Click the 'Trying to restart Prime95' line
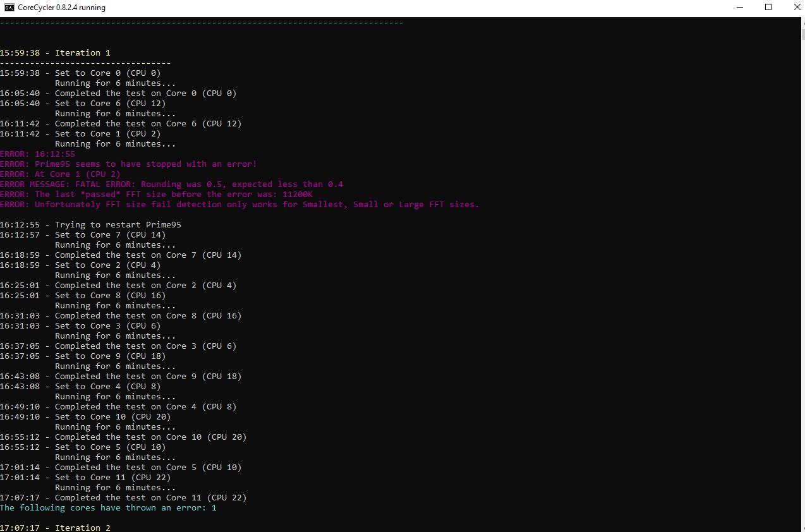 click(90, 225)
